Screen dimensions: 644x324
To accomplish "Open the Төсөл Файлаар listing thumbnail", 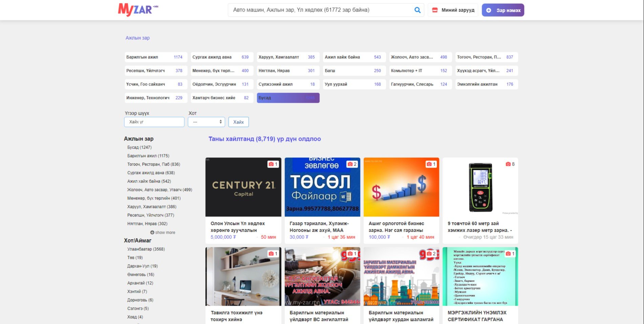I will pos(322,187).
